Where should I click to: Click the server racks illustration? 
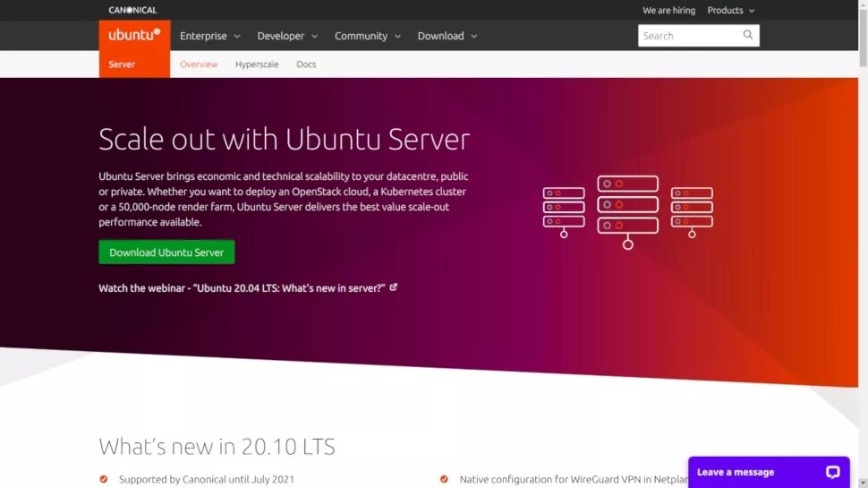pyautogui.click(x=628, y=212)
